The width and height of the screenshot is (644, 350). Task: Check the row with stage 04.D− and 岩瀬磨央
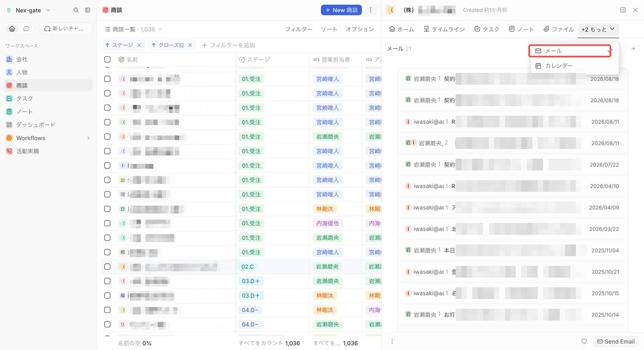(107, 324)
